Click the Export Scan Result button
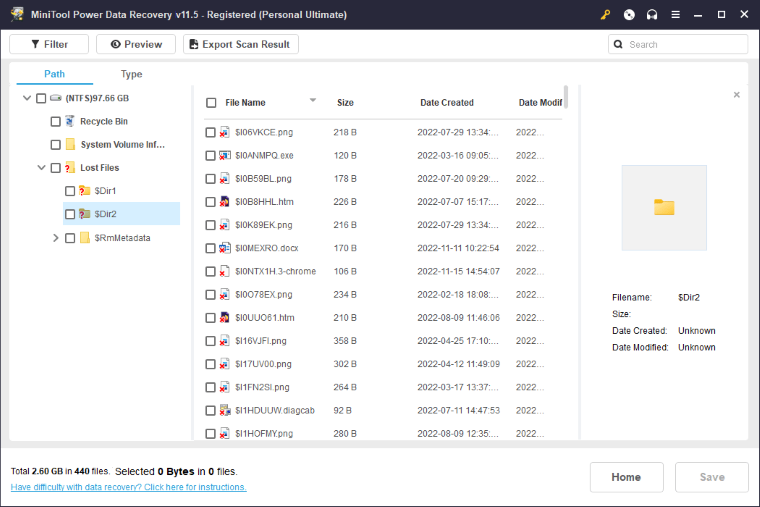This screenshot has height=507, width=760. 241,44
